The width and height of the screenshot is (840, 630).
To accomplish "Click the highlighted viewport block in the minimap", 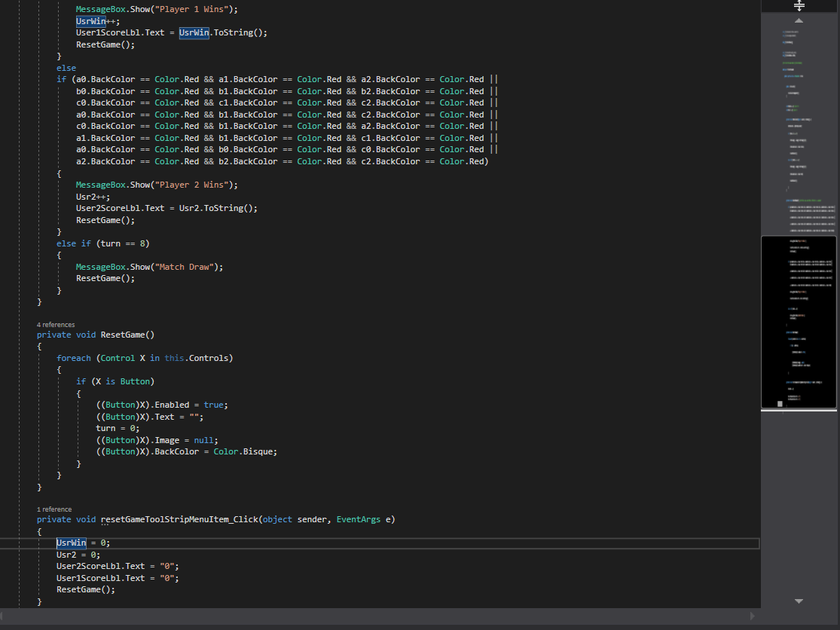I will pos(799,322).
